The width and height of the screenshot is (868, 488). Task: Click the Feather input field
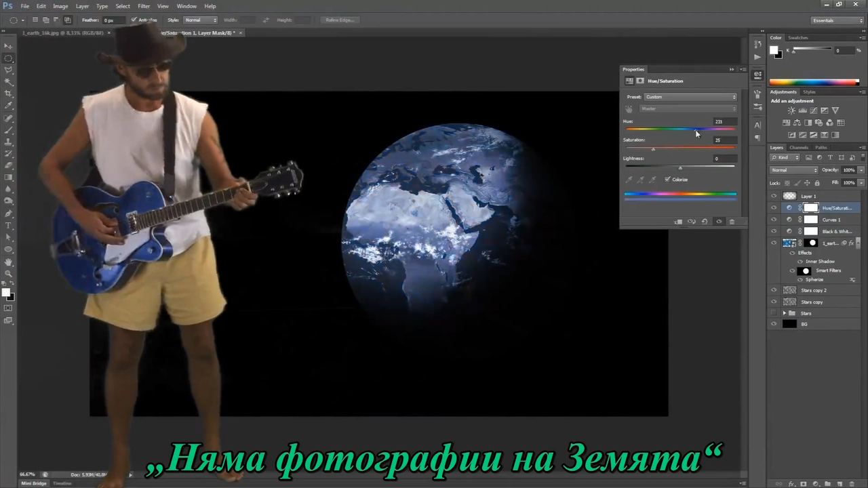pyautogui.click(x=112, y=20)
